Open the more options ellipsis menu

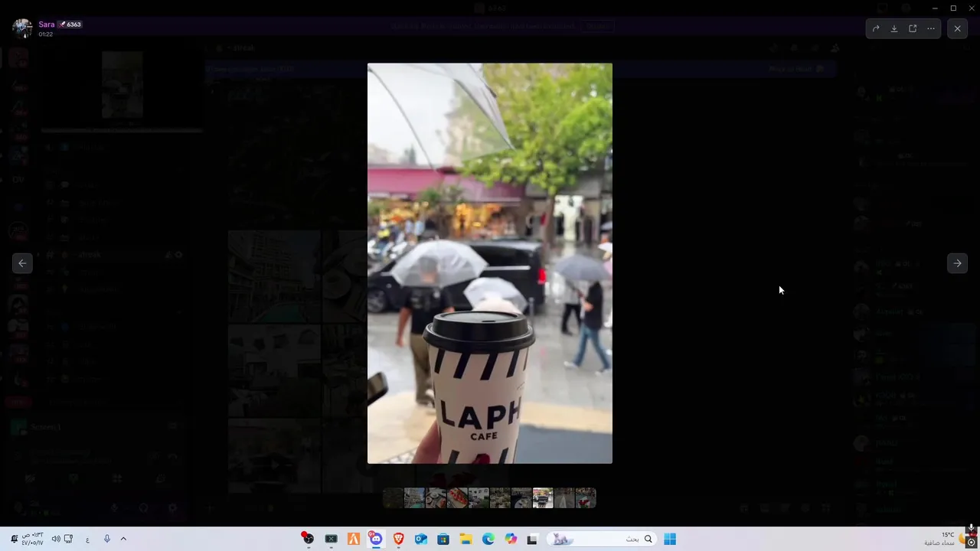coord(931,28)
